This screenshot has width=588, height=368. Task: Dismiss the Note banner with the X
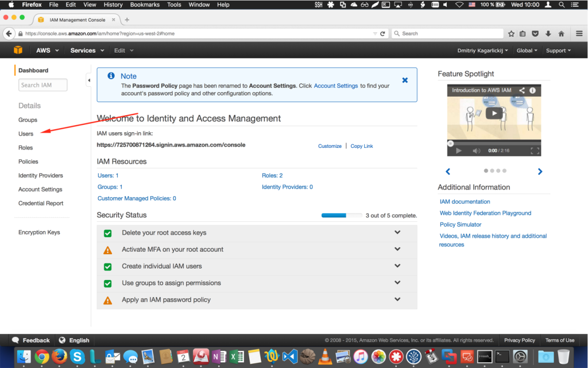[x=405, y=80]
